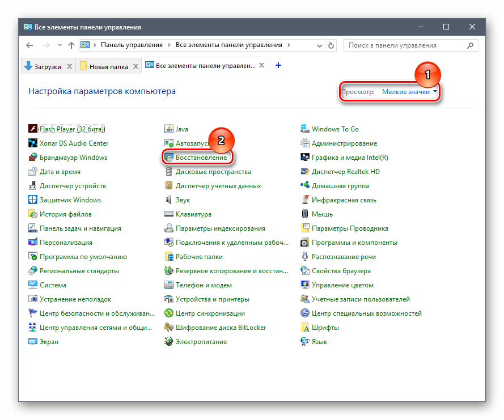Open the Восстановление link

pyautogui.click(x=201, y=158)
